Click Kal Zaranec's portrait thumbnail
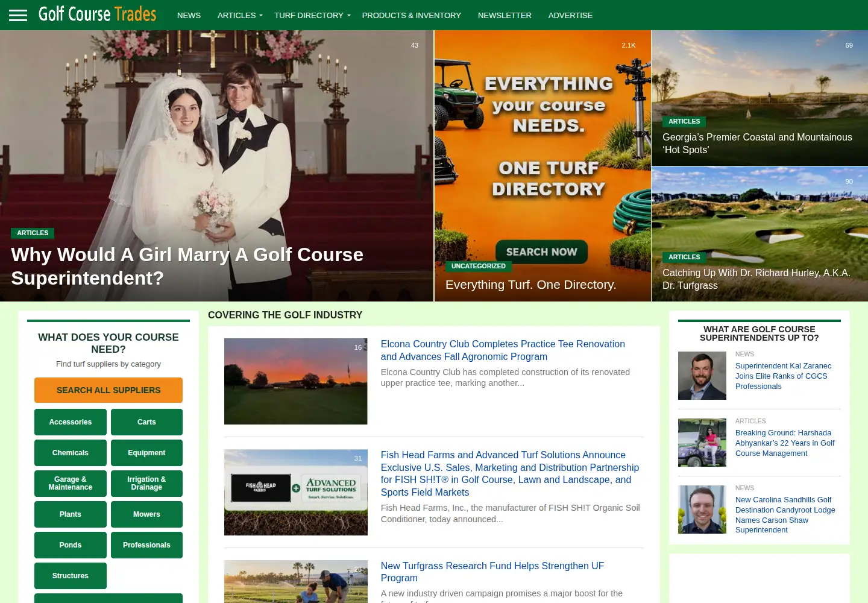868x603 pixels. [x=702, y=376]
